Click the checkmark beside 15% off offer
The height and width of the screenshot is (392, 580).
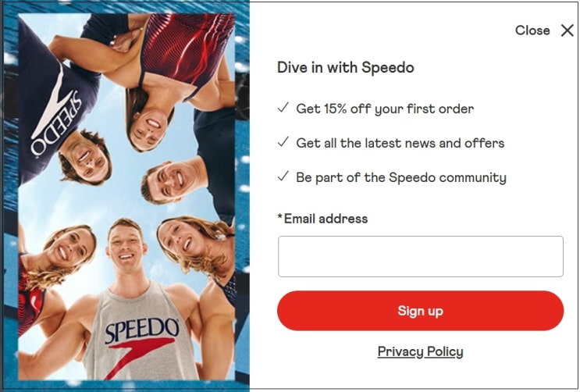[x=283, y=108]
